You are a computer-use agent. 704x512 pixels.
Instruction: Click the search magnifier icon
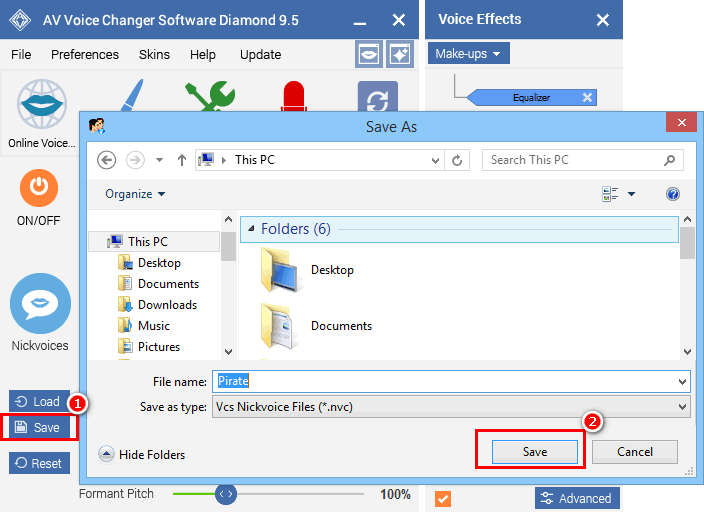tap(669, 160)
